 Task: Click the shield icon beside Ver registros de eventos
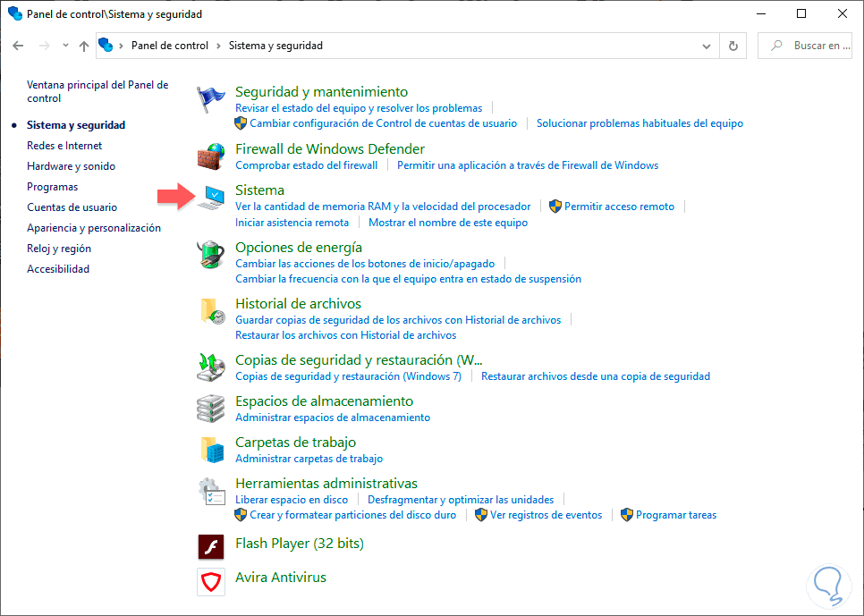click(x=481, y=515)
